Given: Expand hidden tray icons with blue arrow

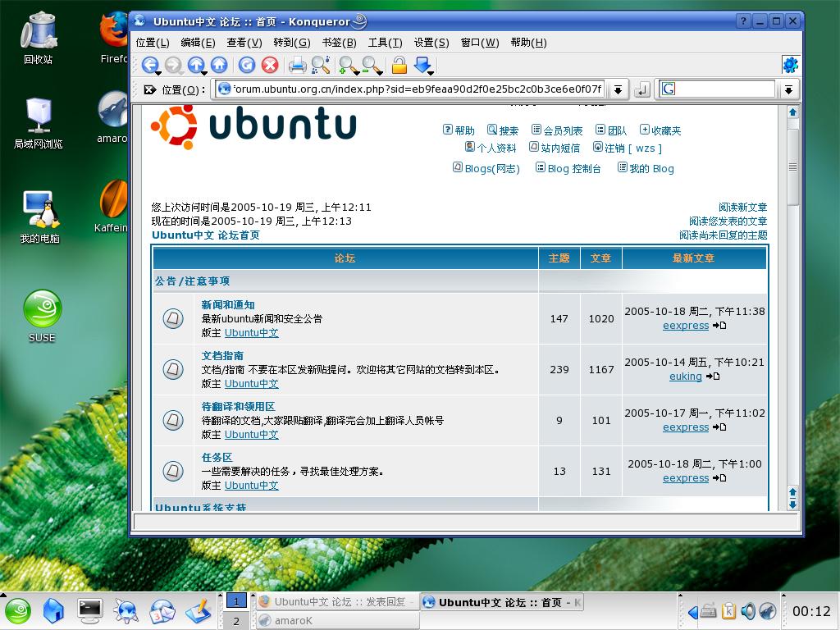Looking at the screenshot, I should pos(692,612).
